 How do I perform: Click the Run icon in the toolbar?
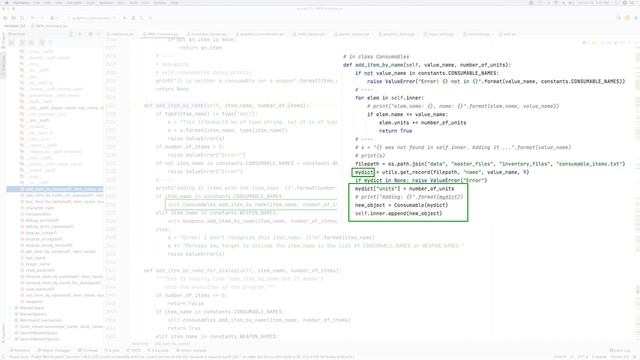click(124, 18)
